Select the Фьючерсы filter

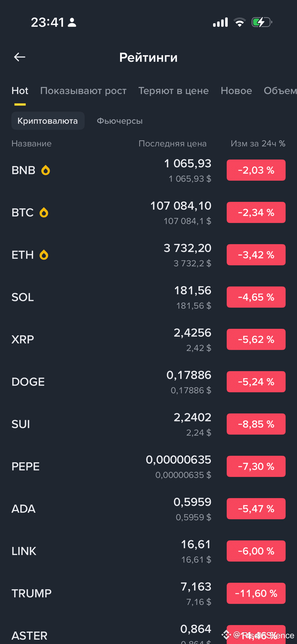(x=120, y=121)
